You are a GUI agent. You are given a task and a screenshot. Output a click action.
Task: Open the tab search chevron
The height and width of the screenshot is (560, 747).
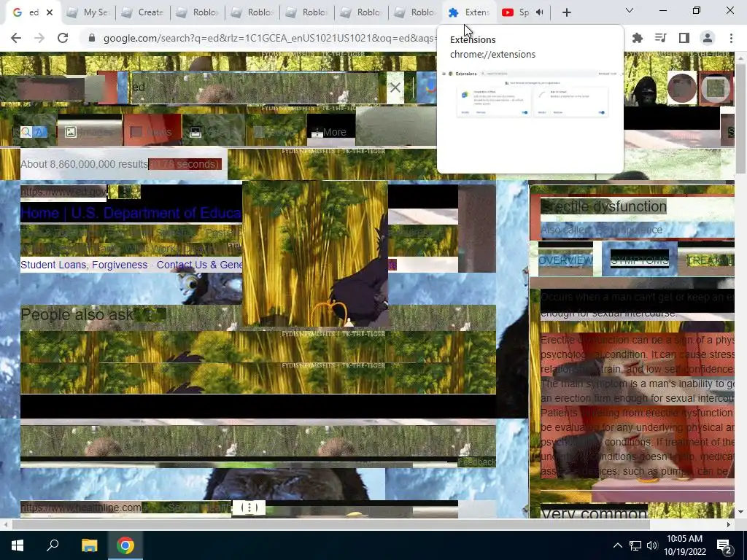(x=630, y=10)
